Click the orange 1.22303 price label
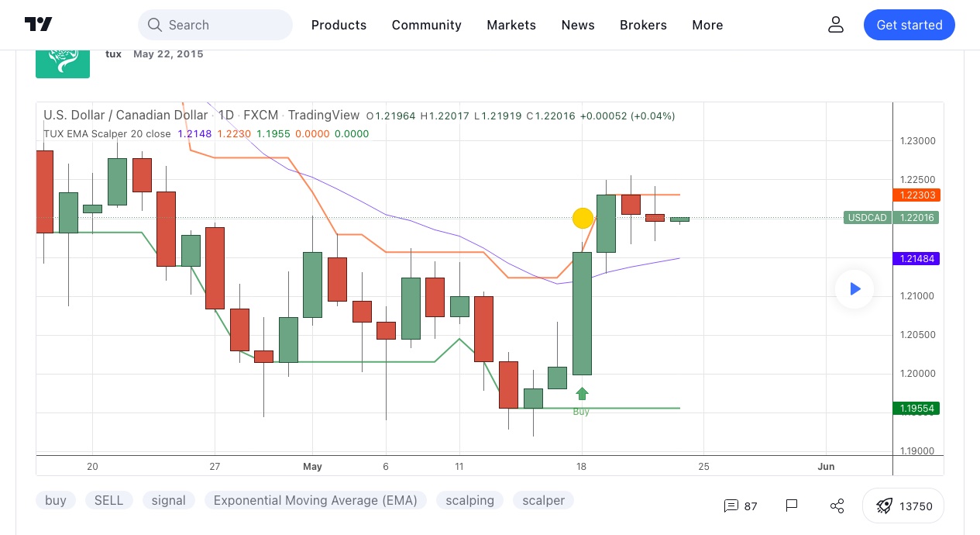 (x=917, y=195)
